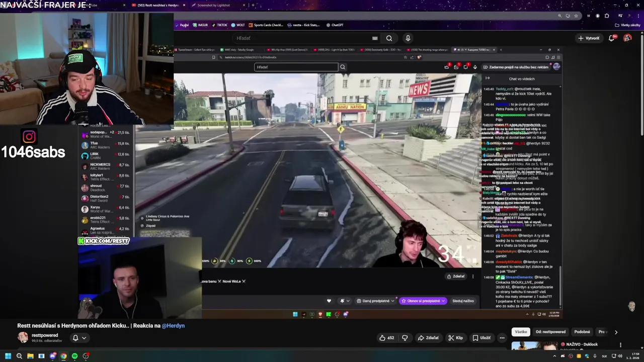Show more filter chips with right arrow
644x362 pixels.
[616, 332]
